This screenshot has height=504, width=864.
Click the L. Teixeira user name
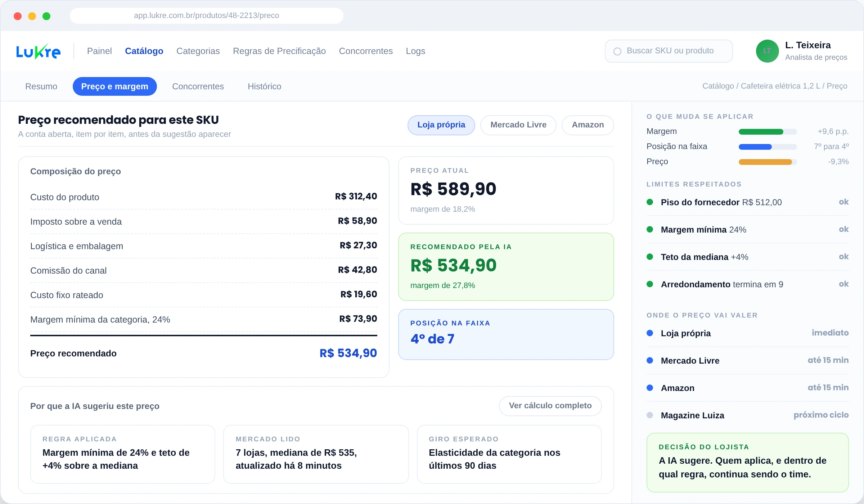808,45
